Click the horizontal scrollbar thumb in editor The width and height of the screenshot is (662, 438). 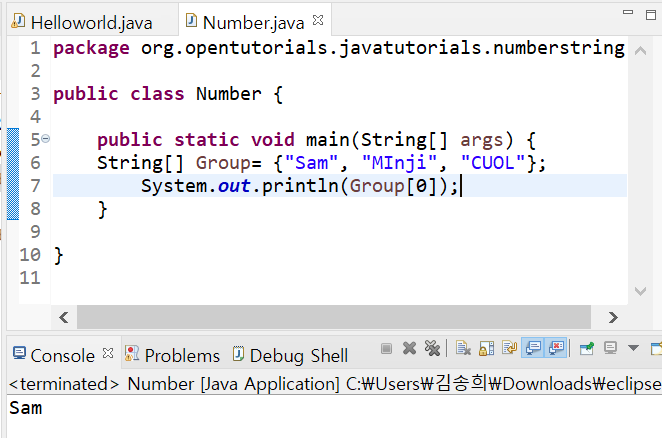[x=334, y=317]
